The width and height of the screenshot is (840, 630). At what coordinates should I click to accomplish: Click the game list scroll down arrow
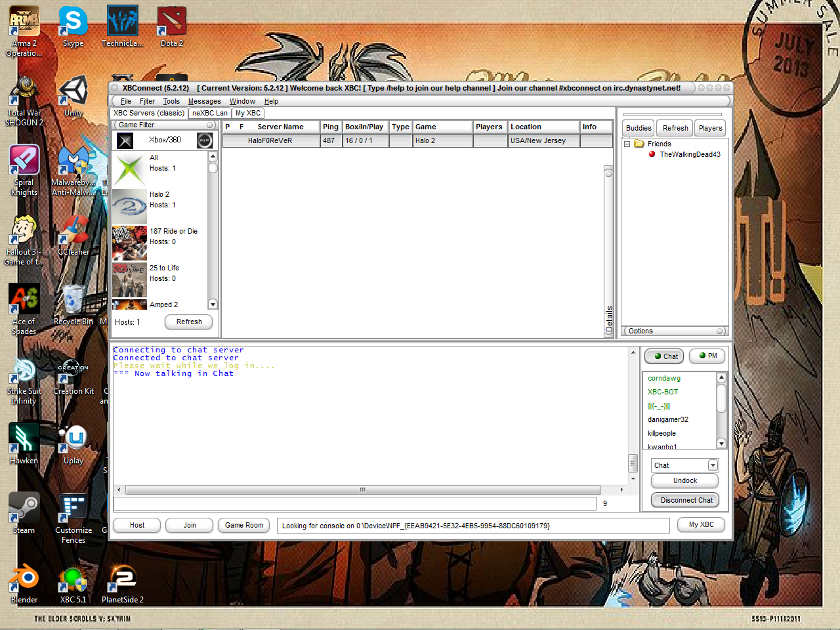pyautogui.click(x=213, y=304)
